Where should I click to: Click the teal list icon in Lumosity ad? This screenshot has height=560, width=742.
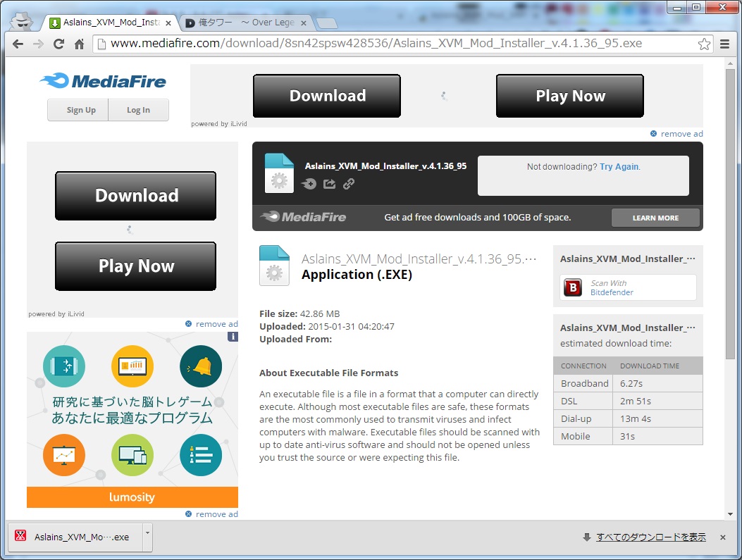pos(201,455)
